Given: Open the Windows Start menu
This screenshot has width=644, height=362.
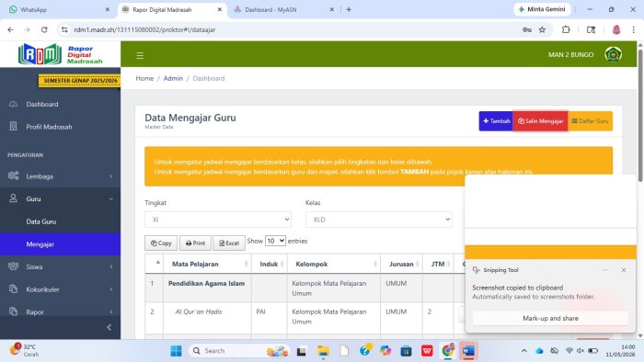Looking at the screenshot, I should (177, 351).
